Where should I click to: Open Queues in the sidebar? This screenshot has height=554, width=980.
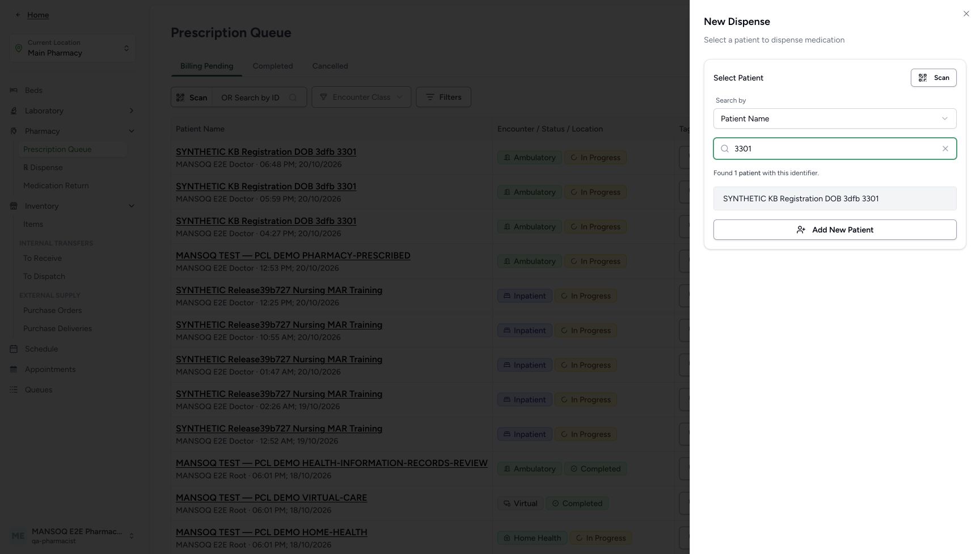click(x=39, y=390)
